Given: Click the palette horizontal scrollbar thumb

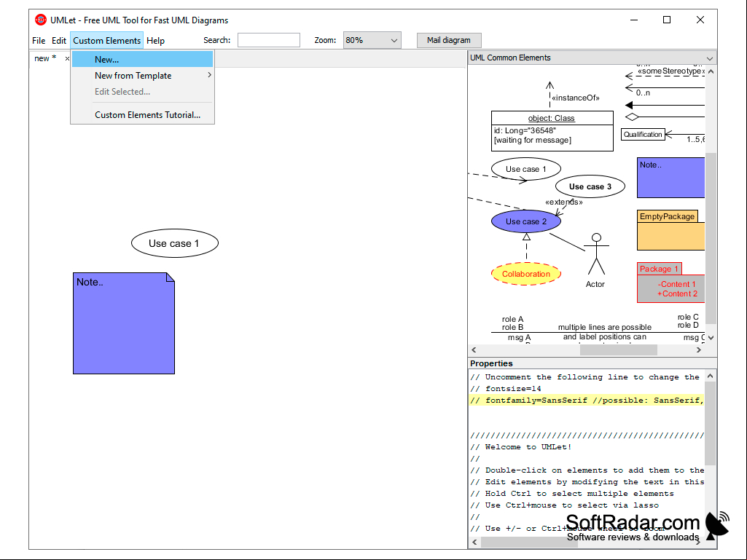Looking at the screenshot, I should pyautogui.click(x=619, y=350).
